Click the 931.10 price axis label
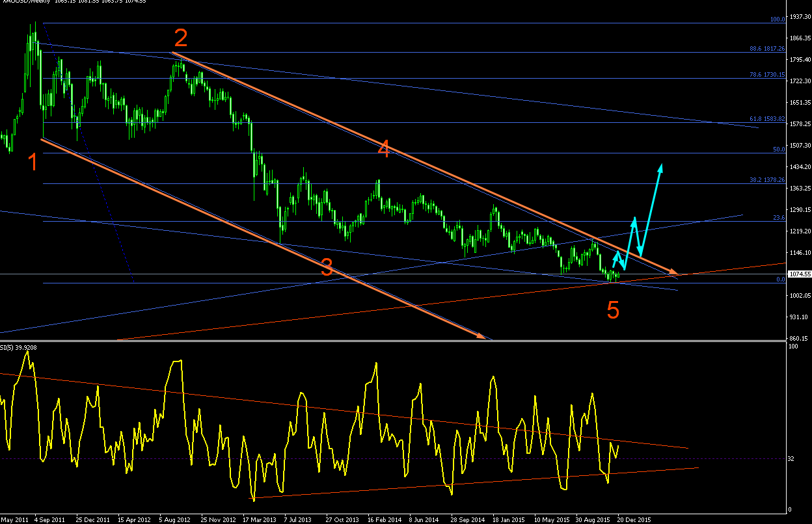This screenshot has height=524, width=812. click(798, 317)
